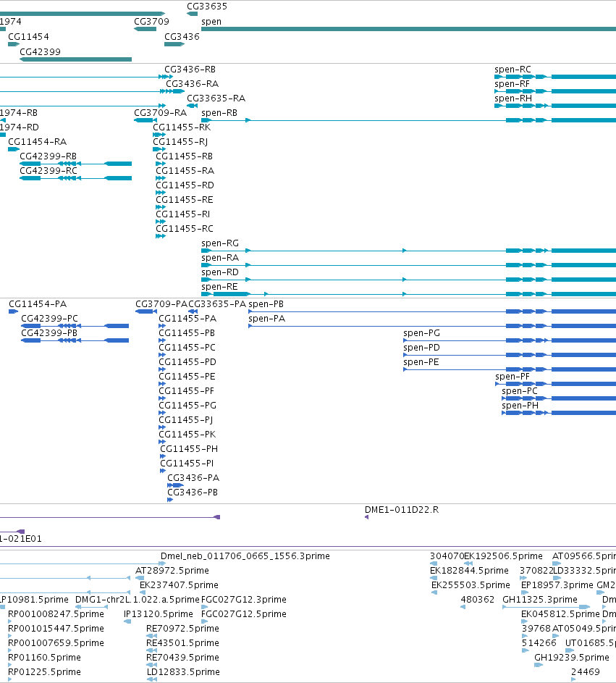Select EST LD12833.5prime
616x683 pixels.
[x=151, y=679]
